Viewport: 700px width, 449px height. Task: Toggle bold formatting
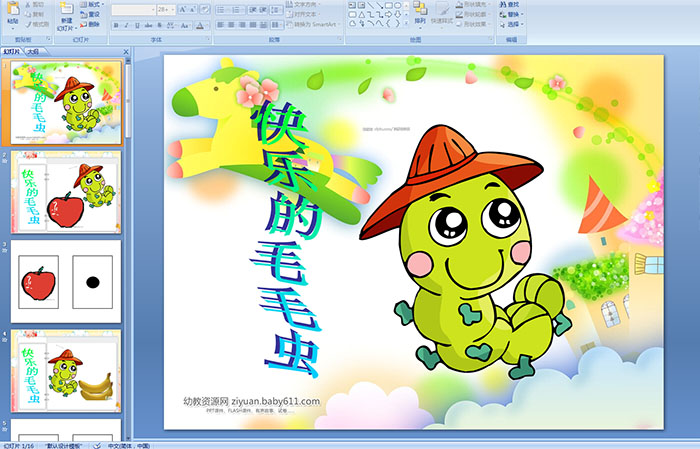tap(116, 25)
